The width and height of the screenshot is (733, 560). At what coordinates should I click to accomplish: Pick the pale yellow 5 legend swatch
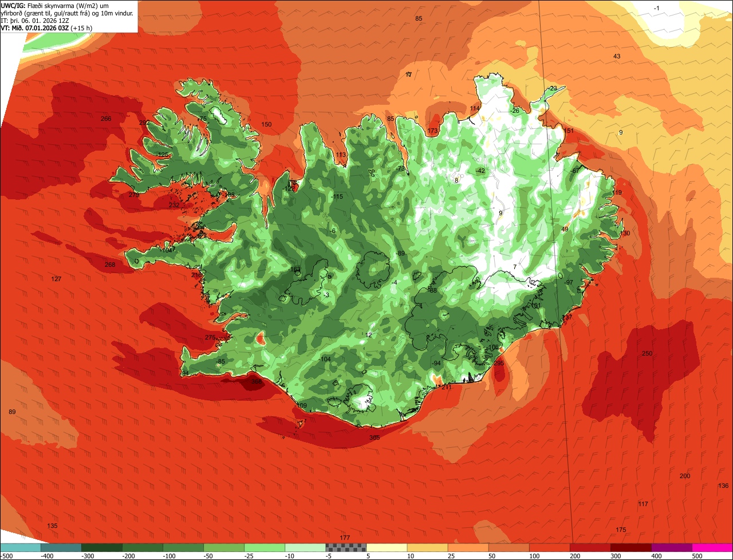click(x=387, y=548)
